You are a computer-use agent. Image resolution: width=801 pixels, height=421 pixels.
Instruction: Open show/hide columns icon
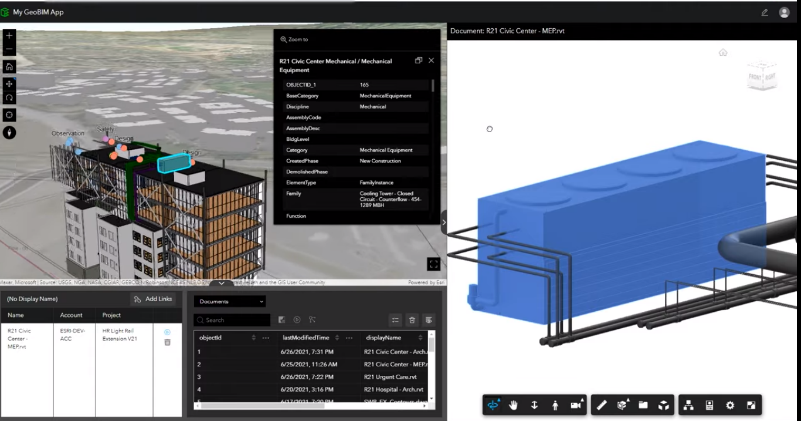[x=429, y=320]
